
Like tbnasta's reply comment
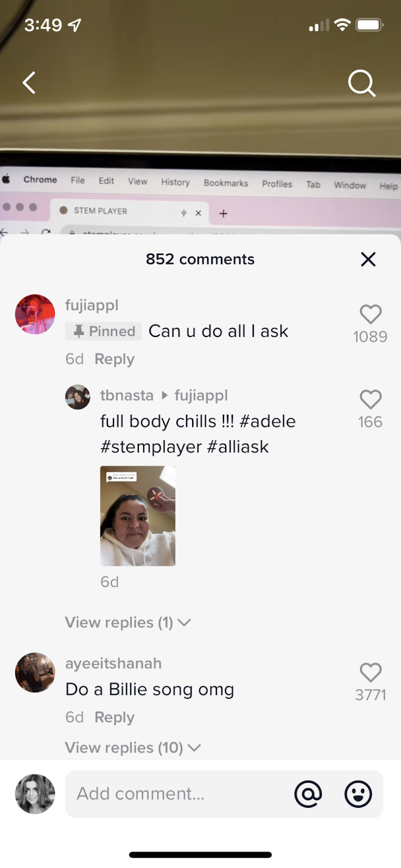371,399
